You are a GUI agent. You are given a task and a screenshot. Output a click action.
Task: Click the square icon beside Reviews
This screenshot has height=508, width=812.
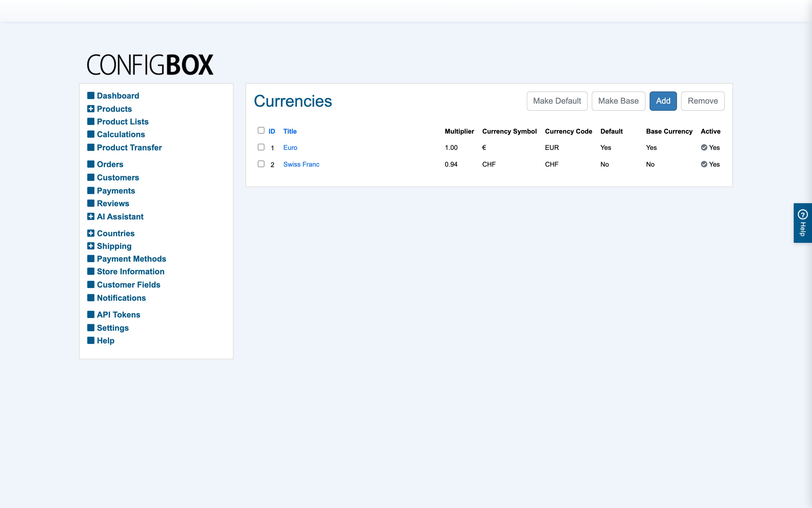pos(91,203)
